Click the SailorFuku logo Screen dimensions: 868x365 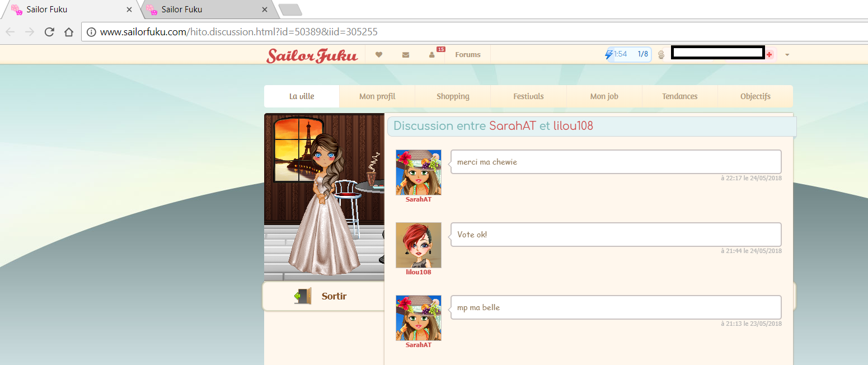(312, 55)
